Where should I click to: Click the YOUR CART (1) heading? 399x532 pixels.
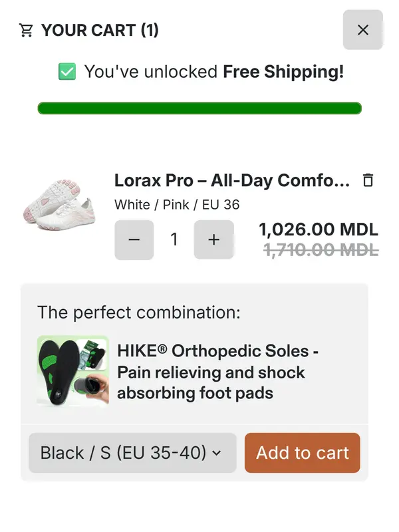tap(100, 31)
